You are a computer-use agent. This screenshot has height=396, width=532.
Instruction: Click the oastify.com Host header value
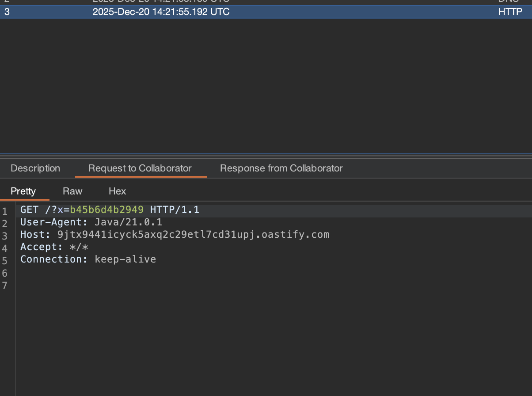193,235
